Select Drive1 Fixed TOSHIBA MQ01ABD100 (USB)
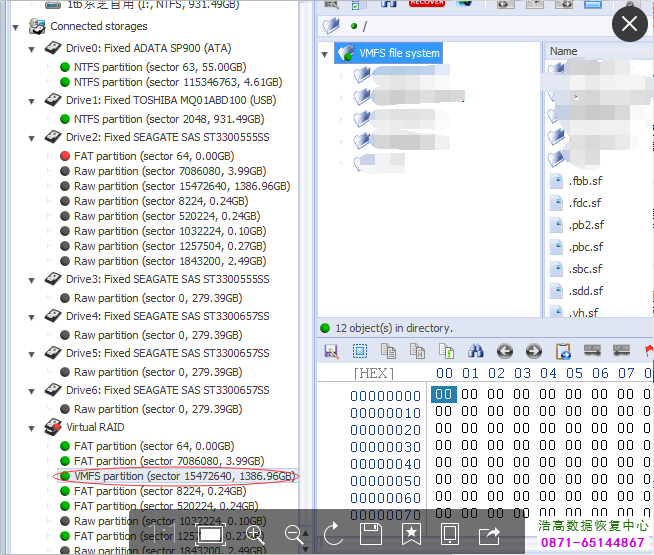The image size is (654, 555). (x=166, y=100)
